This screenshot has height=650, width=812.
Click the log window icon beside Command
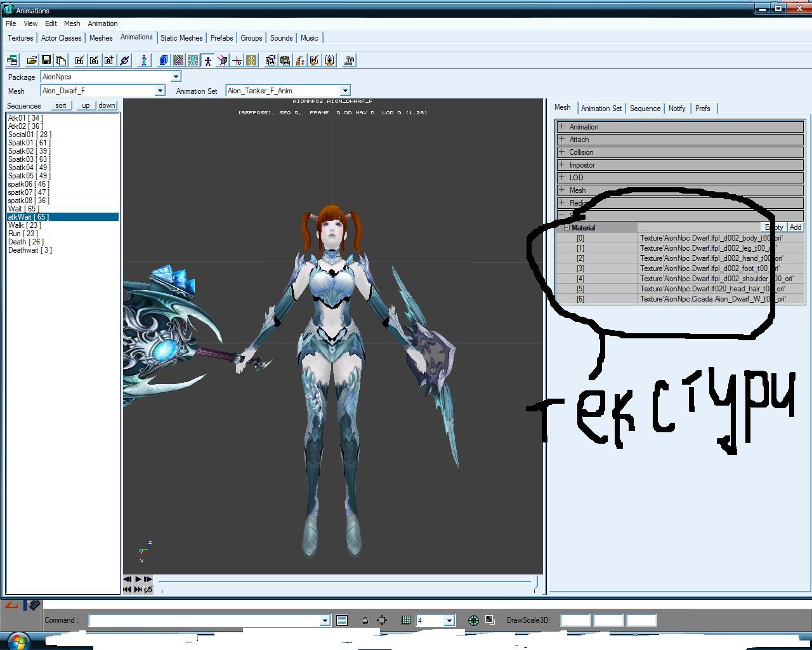click(x=341, y=620)
